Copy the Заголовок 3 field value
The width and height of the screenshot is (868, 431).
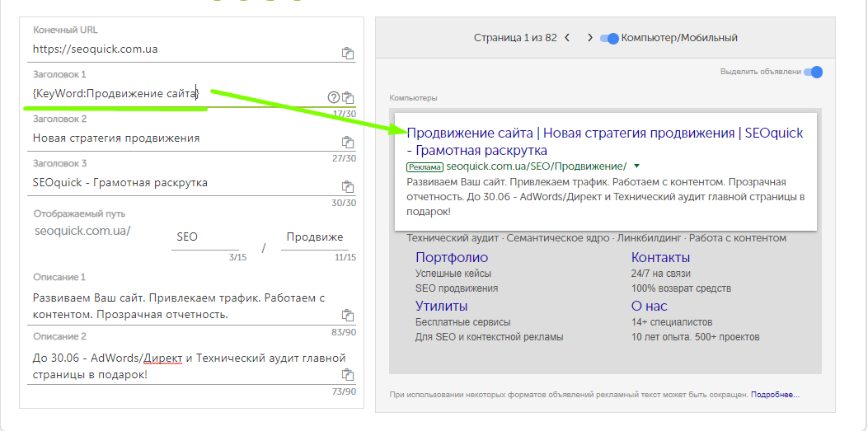348,186
